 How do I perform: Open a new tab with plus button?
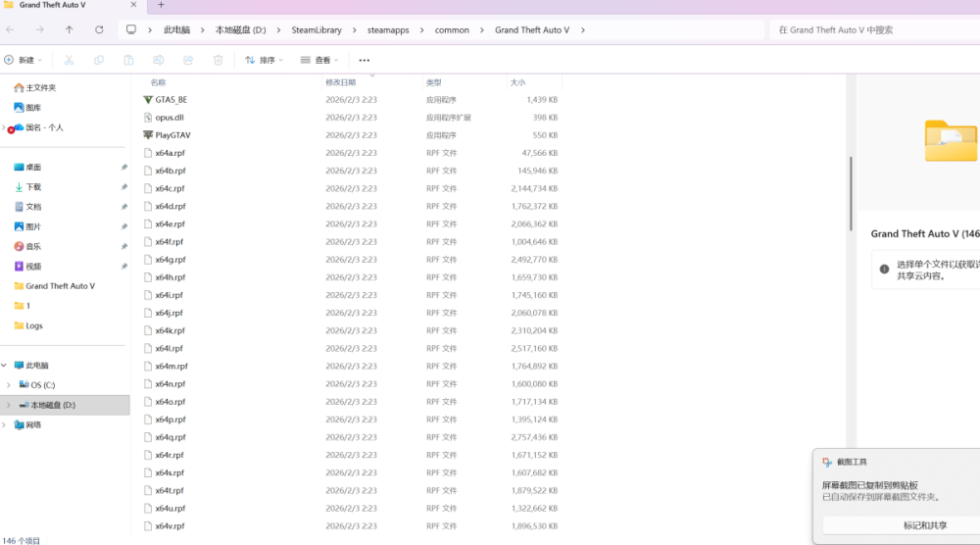click(x=161, y=6)
